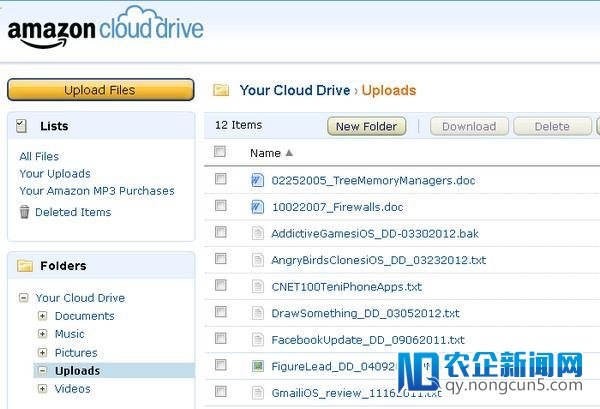
Task: Expand the Music folder node
Action: click(x=42, y=334)
